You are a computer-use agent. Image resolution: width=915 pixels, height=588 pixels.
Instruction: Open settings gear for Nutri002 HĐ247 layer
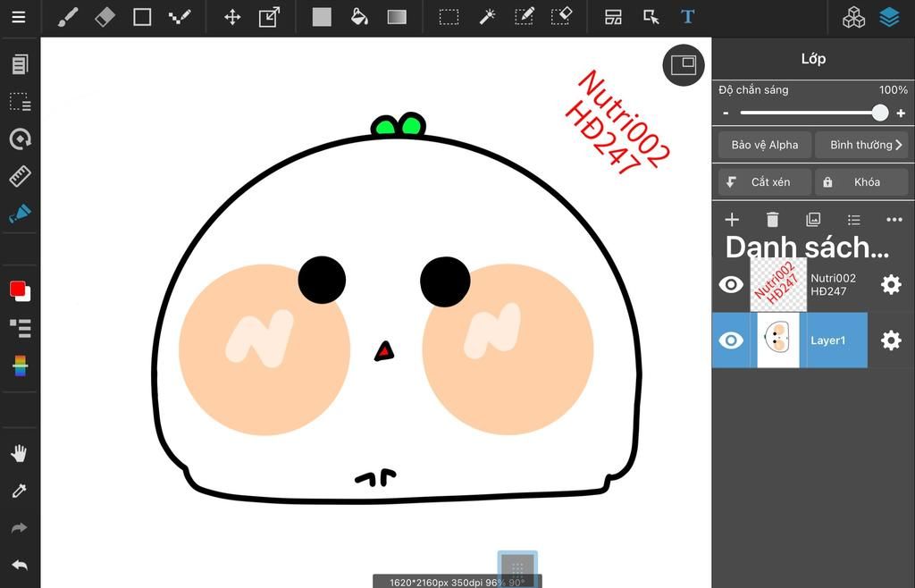(891, 285)
